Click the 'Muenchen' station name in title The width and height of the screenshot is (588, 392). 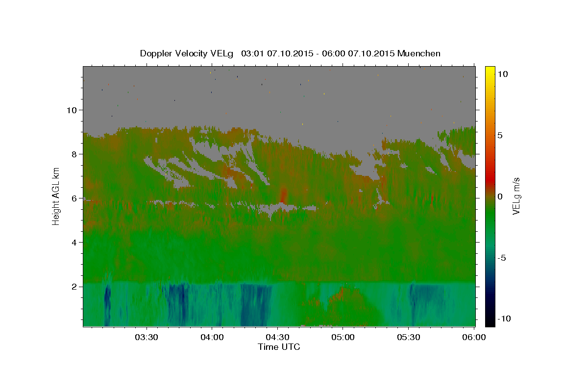pyautogui.click(x=419, y=53)
